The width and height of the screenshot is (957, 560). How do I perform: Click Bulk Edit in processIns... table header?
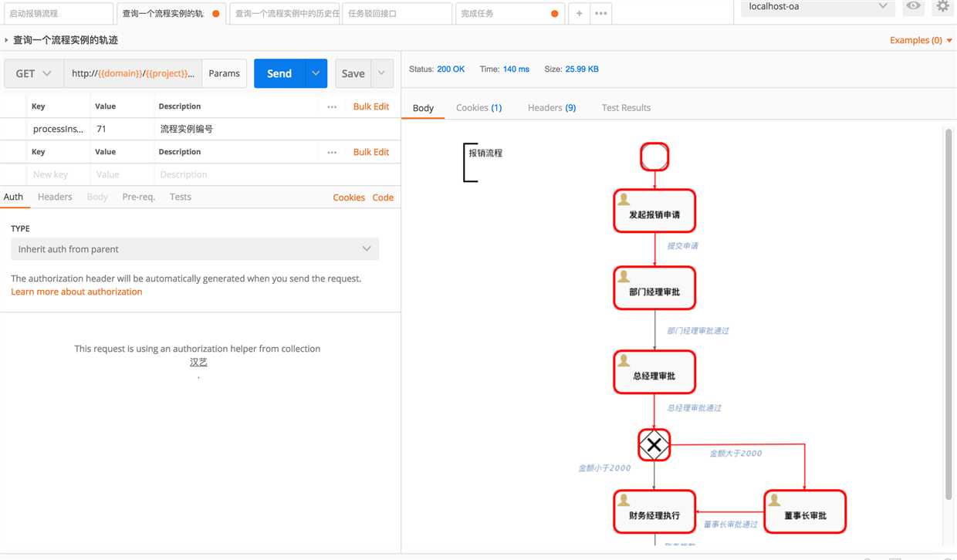[x=371, y=106]
